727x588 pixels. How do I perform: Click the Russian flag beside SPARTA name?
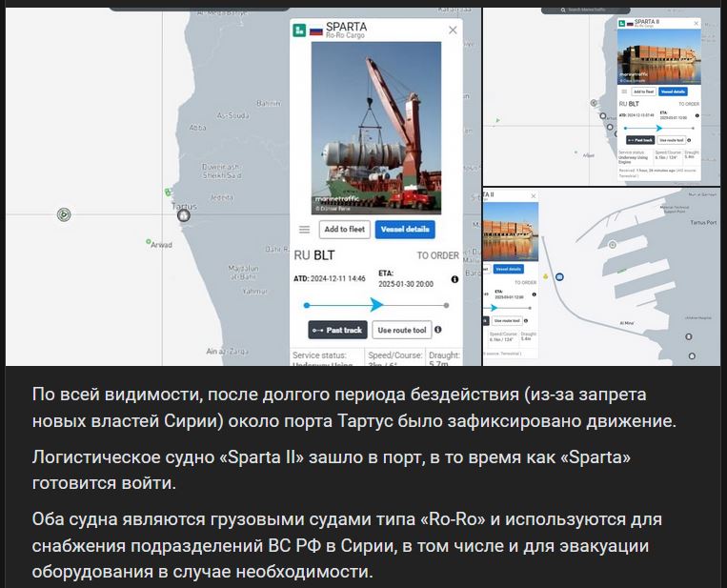[315, 30]
